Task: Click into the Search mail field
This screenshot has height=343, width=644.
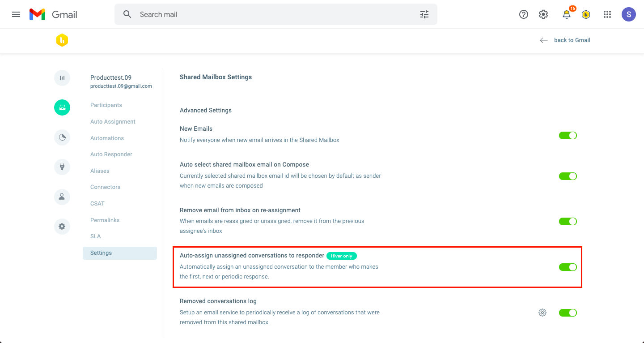Action: coord(275,14)
